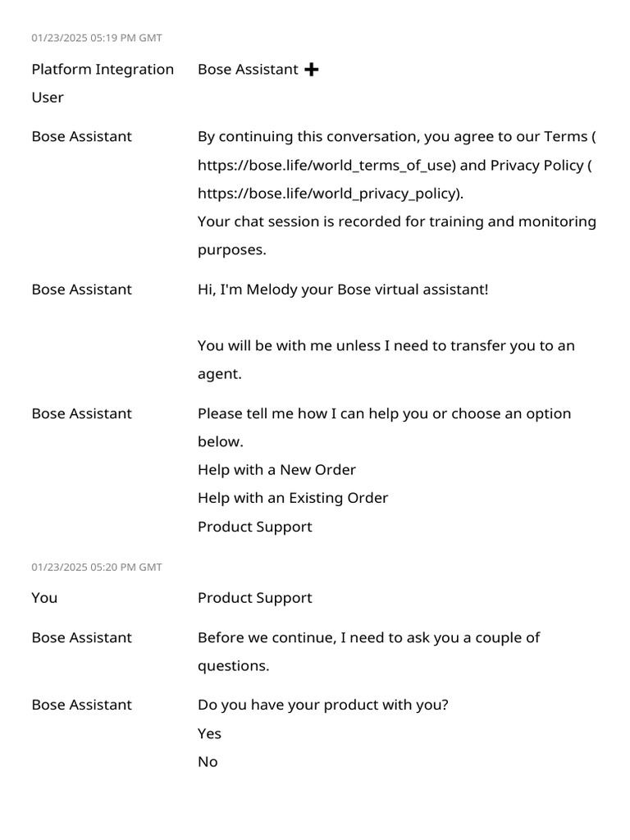
Task: Click the Do you have your product question
Action: (x=323, y=705)
